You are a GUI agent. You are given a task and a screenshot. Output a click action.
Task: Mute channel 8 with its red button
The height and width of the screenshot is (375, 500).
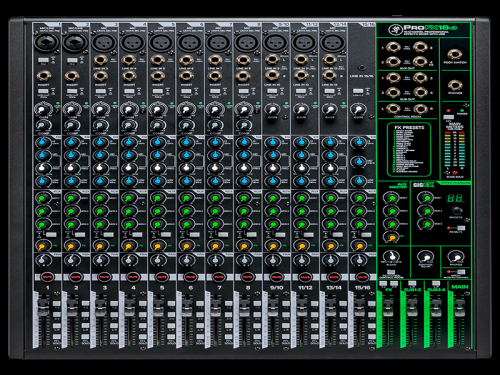(247, 277)
